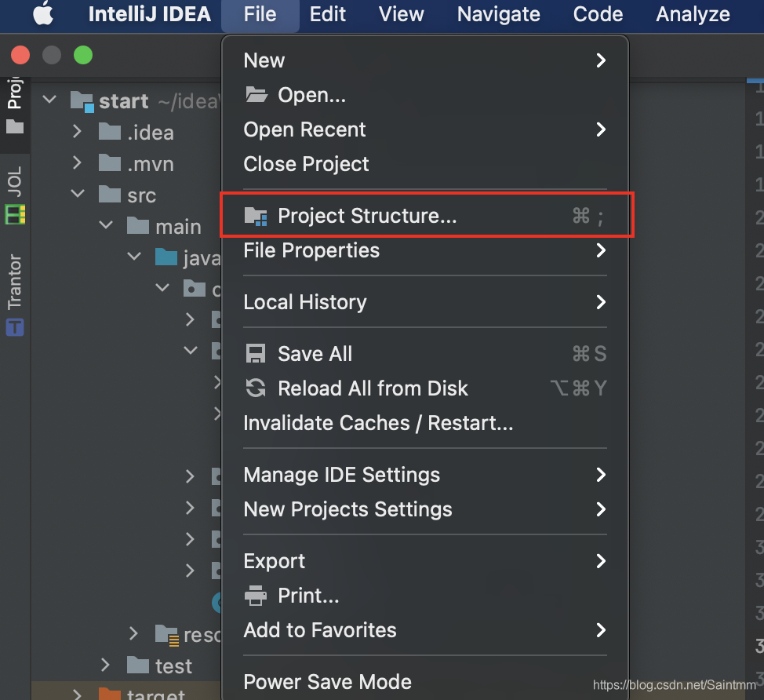Screen dimensions: 764x700
Task: Choose Save All
Action: click(425, 354)
